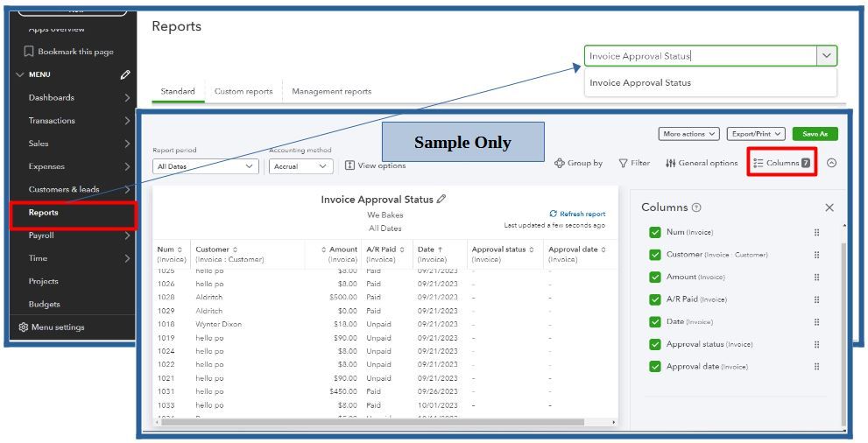Expand the Sales menu chevron
868x443 pixels.
pos(127,144)
